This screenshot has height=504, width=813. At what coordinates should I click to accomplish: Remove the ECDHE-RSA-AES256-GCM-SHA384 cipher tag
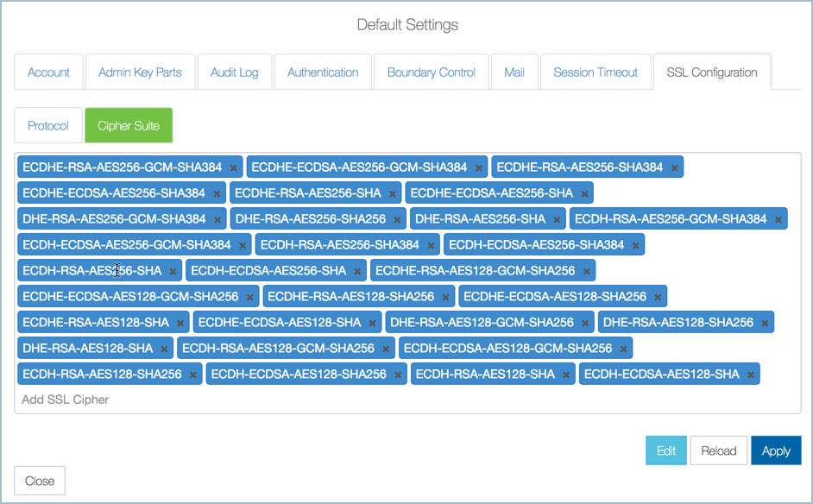[x=233, y=168]
